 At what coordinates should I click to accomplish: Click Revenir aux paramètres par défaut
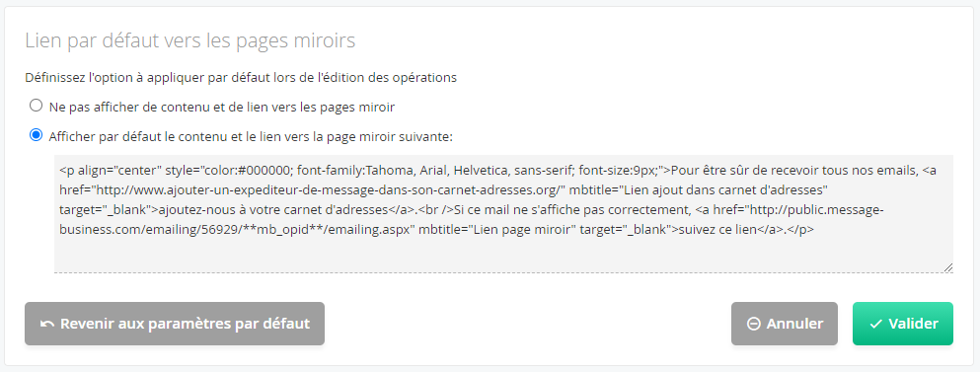coord(175,324)
